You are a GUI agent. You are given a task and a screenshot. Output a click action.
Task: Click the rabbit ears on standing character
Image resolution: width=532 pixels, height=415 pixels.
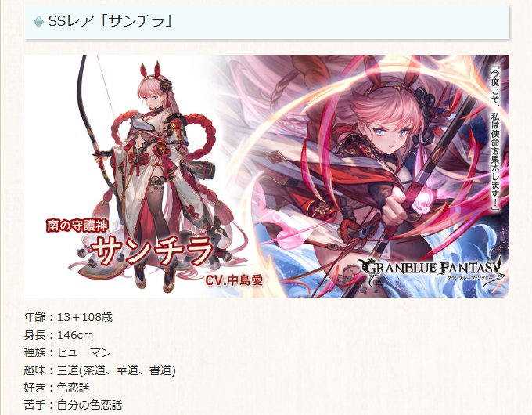pyautogui.click(x=150, y=70)
